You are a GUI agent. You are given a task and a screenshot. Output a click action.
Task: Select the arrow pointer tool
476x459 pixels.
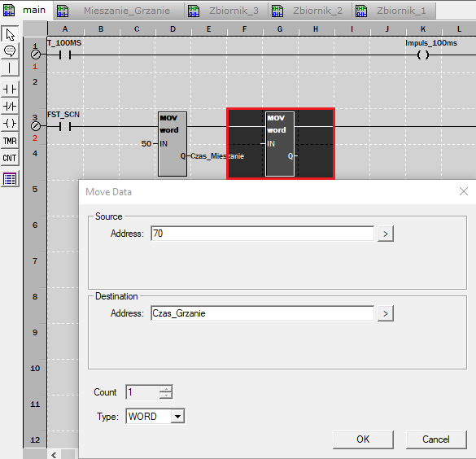pos(10,34)
